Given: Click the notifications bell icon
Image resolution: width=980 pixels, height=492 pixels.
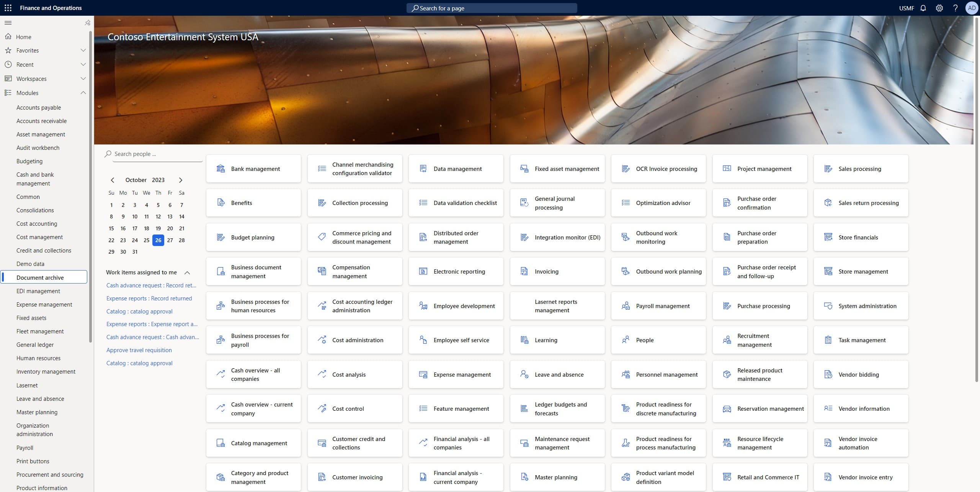Looking at the screenshot, I should (x=923, y=8).
